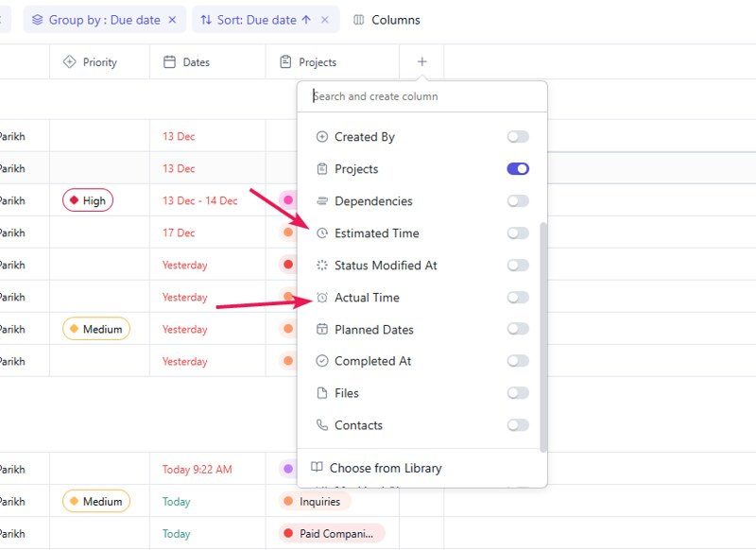Click the Completed At checkmark icon
756x550 pixels.
[322, 361]
